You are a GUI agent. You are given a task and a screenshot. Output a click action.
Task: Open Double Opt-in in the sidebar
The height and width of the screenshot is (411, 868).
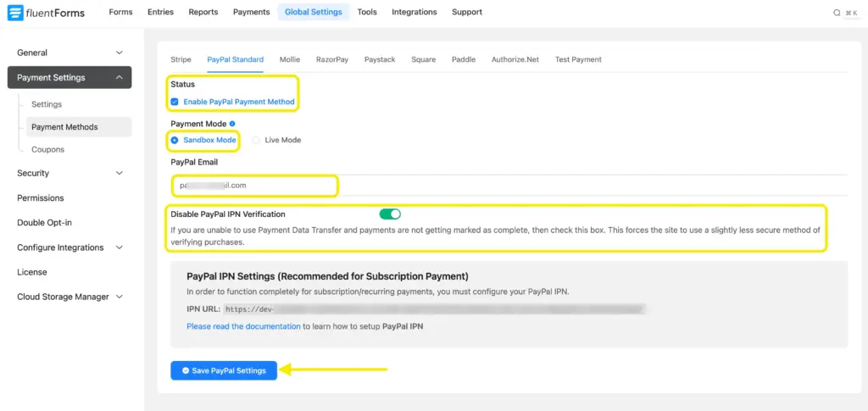click(44, 223)
